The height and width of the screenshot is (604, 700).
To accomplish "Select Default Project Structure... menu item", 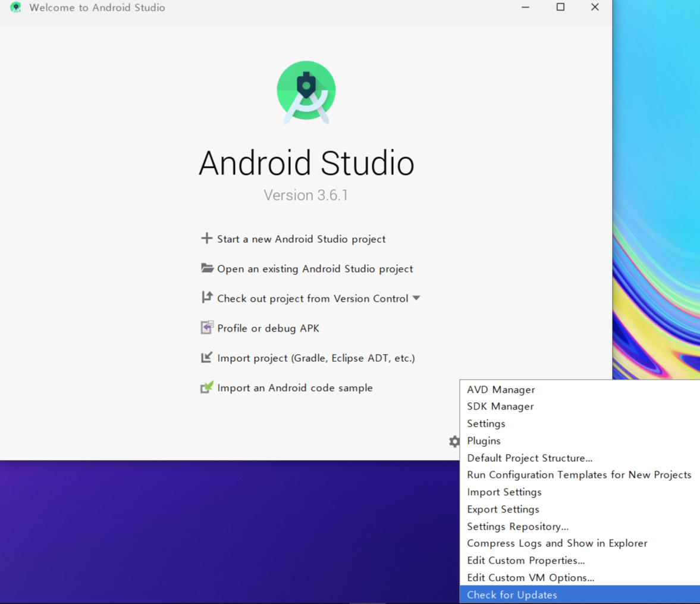I will [580, 458].
